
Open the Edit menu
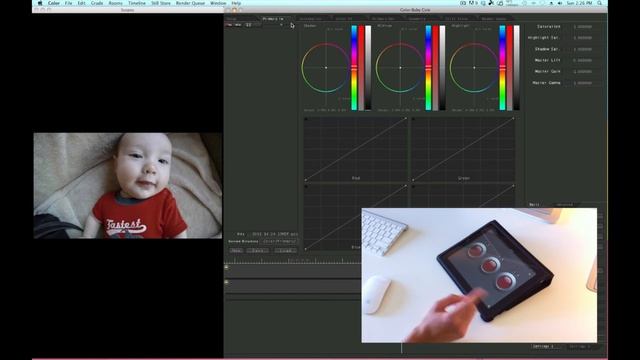tap(81, 3)
